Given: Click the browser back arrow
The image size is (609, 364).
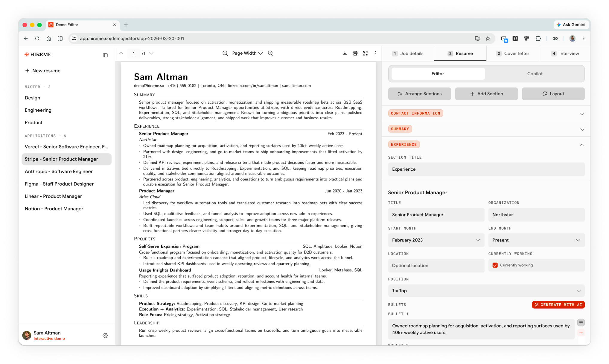Looking at the screenshot, I should click(x=26, y=38).
